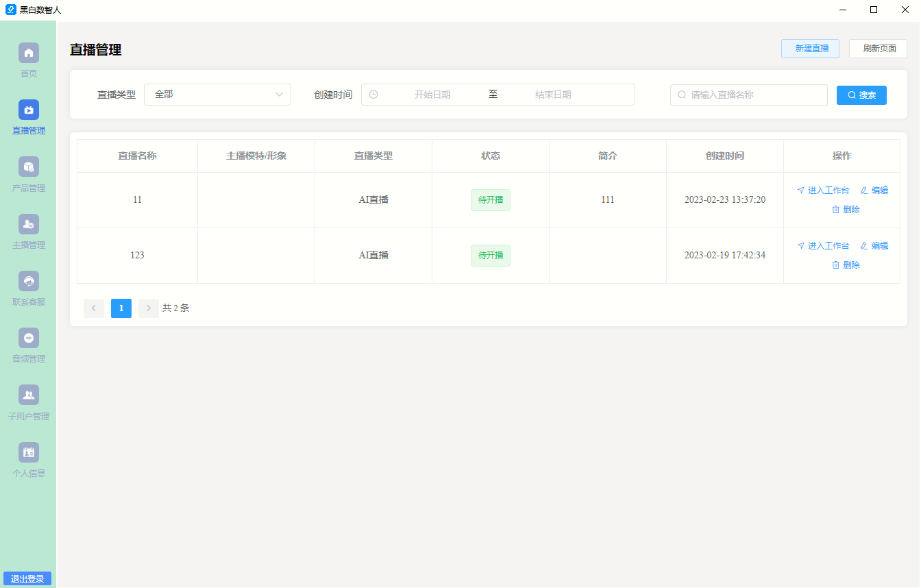Click the 操作 column header
The image size is (921, 588).
[842, 156]
